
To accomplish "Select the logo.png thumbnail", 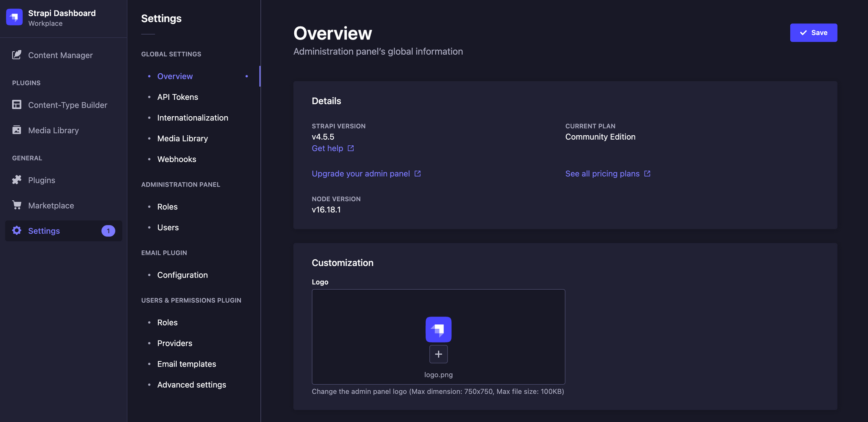I will click(438, 330).
